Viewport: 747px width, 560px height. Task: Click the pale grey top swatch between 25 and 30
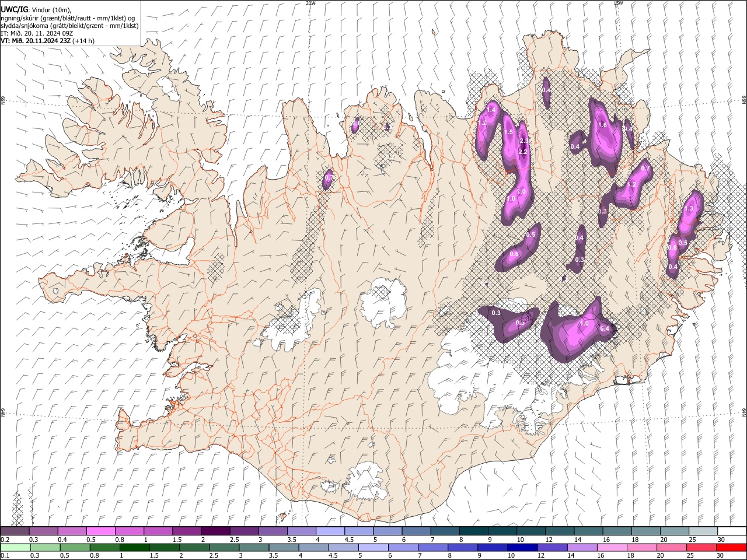(703, 531)
